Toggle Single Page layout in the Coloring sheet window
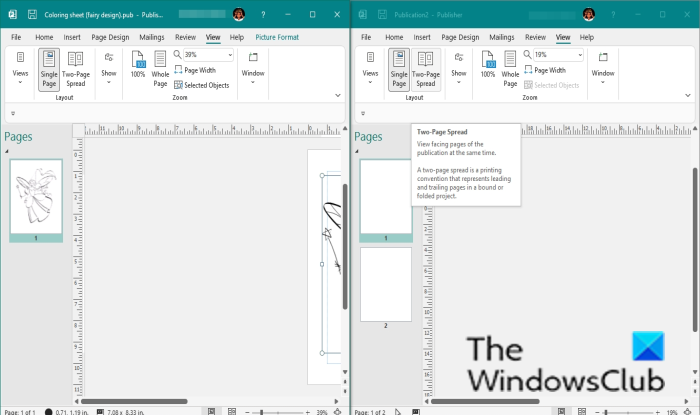This screenshot has width=700, height=415. click(48, 67)
